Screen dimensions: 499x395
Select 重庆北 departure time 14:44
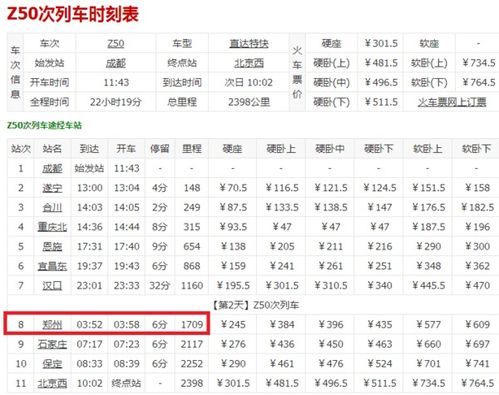(x=126, y=227)
